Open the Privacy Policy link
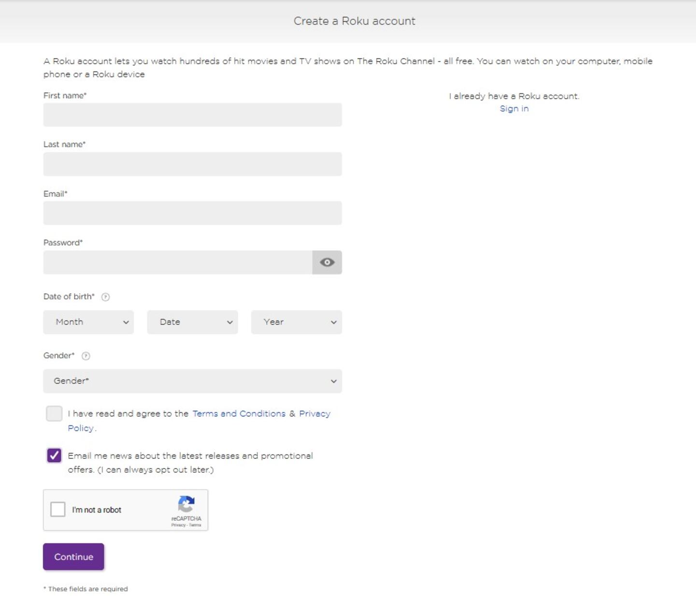Screen dimensions: 696x616 [314, 413]
